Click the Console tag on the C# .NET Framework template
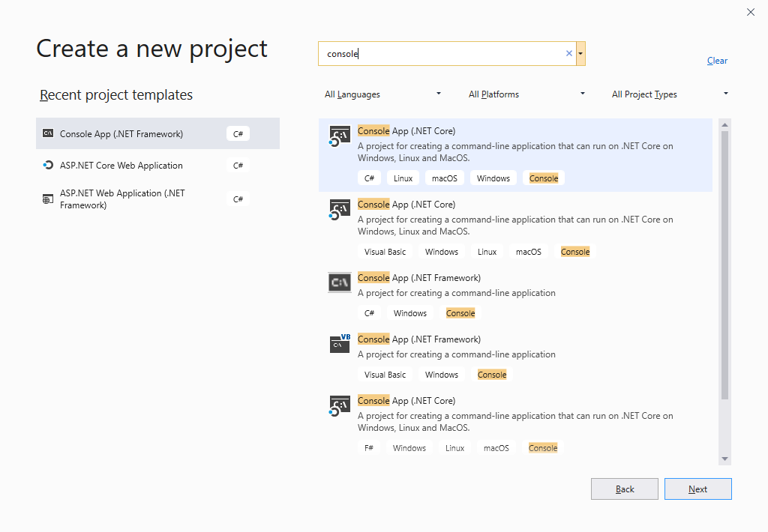Viewport: 768px width, 532px height. [x=460, y=313]
